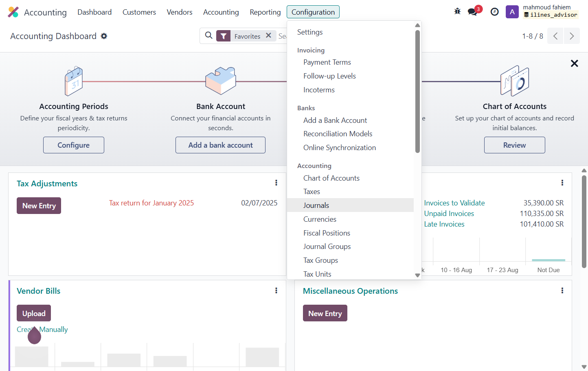
Task: Open Miscellaneous Operations card kebab menu
Action: [x=562, y=290]
